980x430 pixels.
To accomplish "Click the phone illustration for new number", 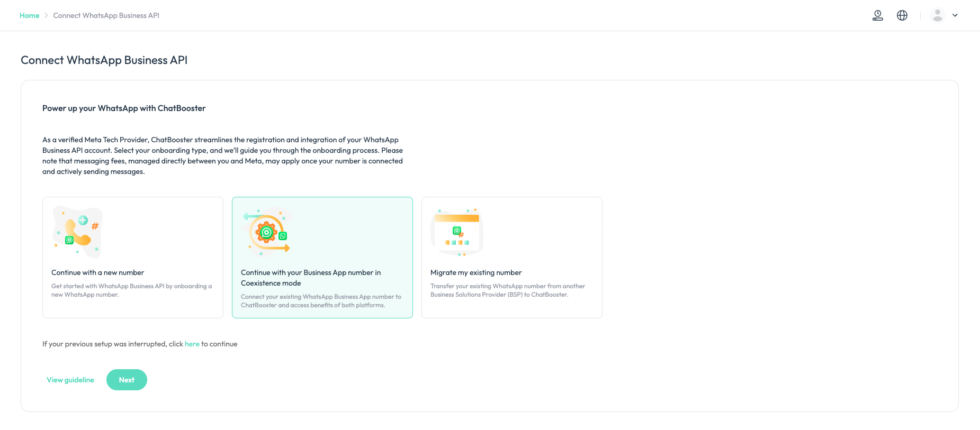I will pyautogui.click(x=77, y=232).
